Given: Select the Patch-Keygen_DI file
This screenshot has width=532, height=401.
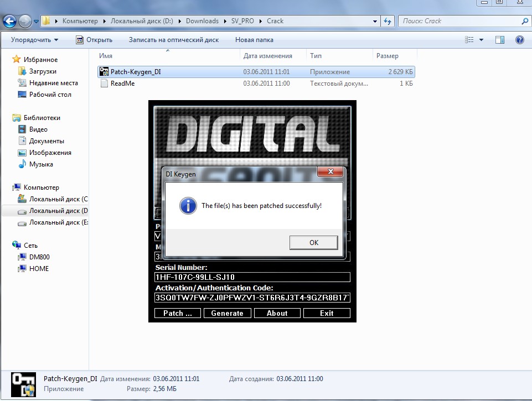Looking at the screenshot, I should [256, 72].
